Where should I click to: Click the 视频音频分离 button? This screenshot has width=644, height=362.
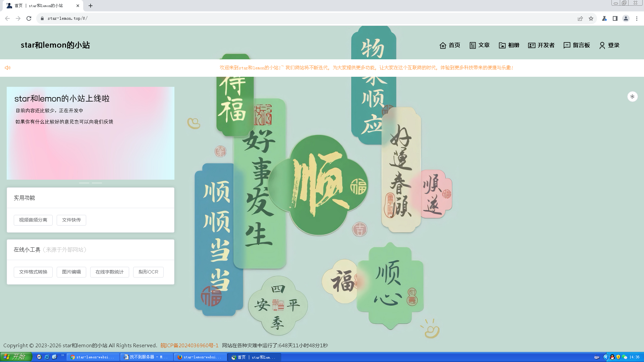pyautogui.click(x=33, y=220)
